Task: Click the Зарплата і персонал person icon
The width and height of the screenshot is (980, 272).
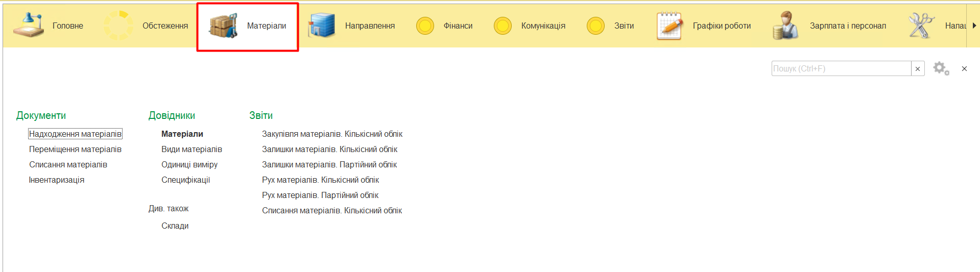Action: 785,26
